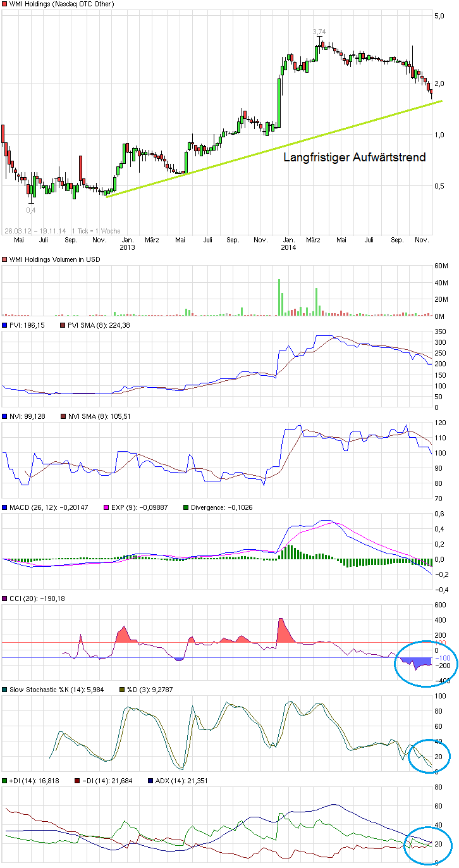Click the '26.03.12 - 19.11.14' date range text
The image size is (459, 868).
(x=35, y=231)
